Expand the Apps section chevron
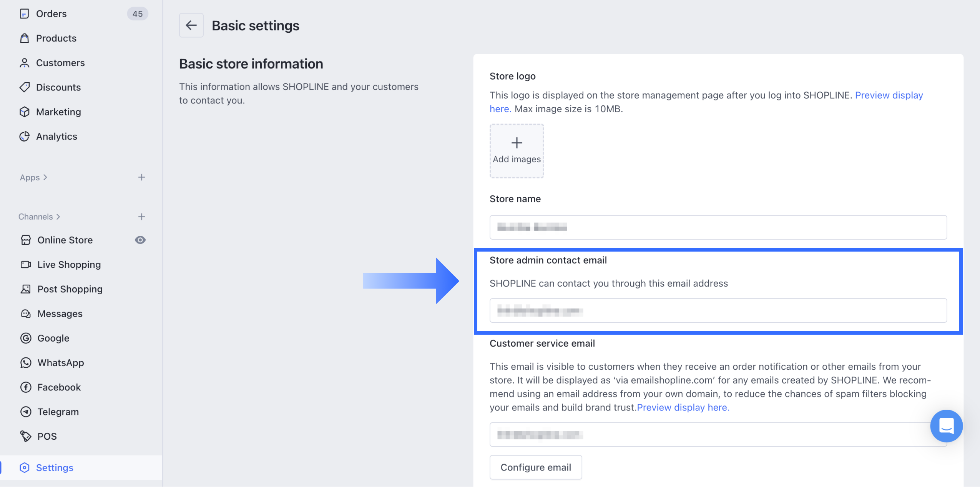The width and height of the screenshot is (980, 487). coord(45,177)
